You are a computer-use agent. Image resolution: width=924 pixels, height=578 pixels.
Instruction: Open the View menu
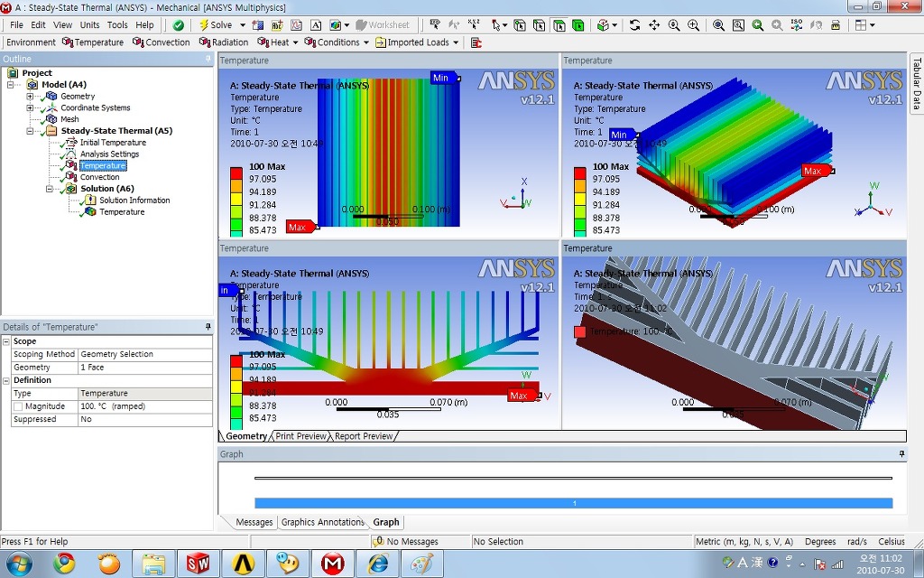click(62, 24)
